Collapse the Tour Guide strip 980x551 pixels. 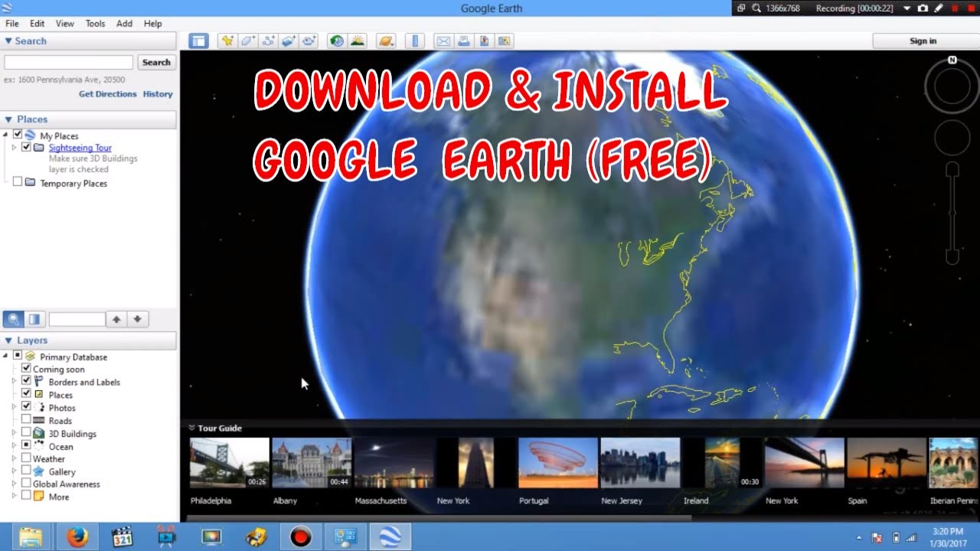(191, 429)
